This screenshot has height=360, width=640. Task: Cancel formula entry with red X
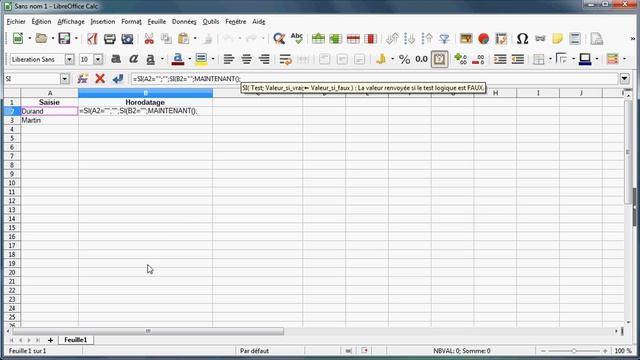point(100,79)
